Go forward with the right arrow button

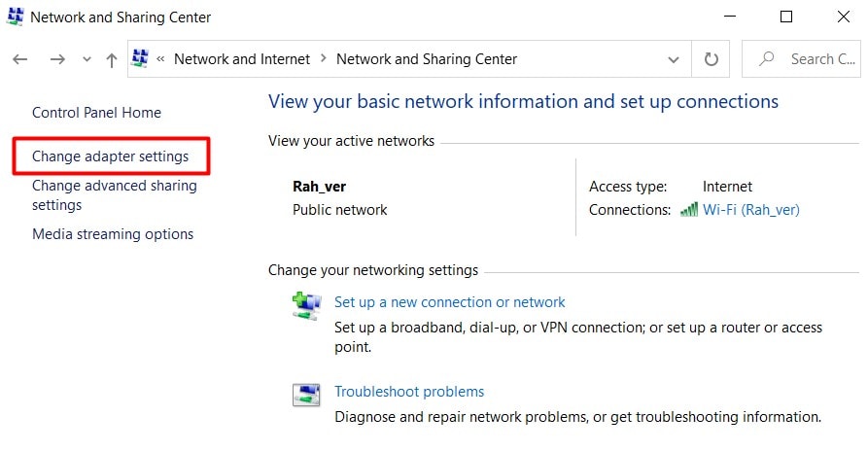tap(57, 59)
